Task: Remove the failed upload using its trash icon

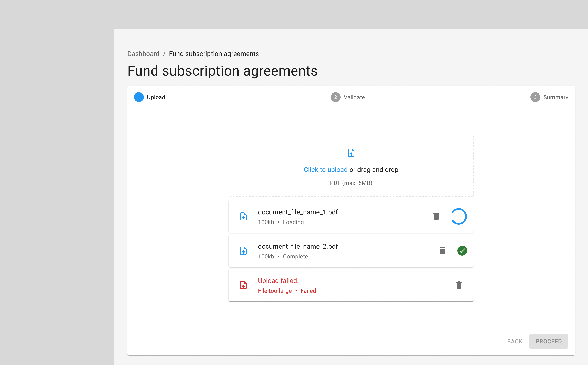Action: pos(459,285)
